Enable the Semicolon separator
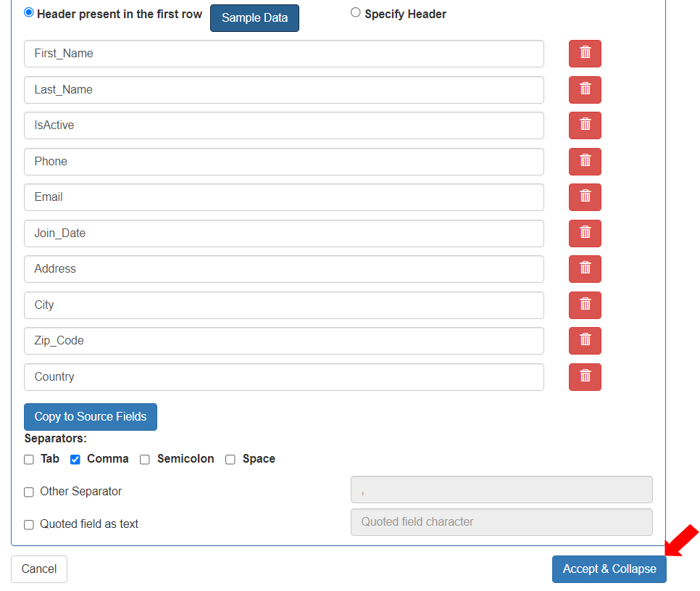Image resolution: width=700 pixels, height=591 pixels. [144, 459]
